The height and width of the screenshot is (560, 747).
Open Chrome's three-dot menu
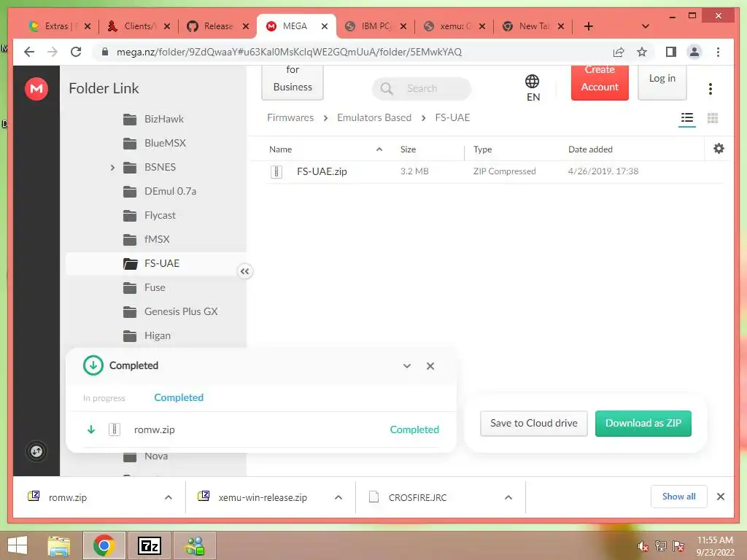[x=718, y=52]
